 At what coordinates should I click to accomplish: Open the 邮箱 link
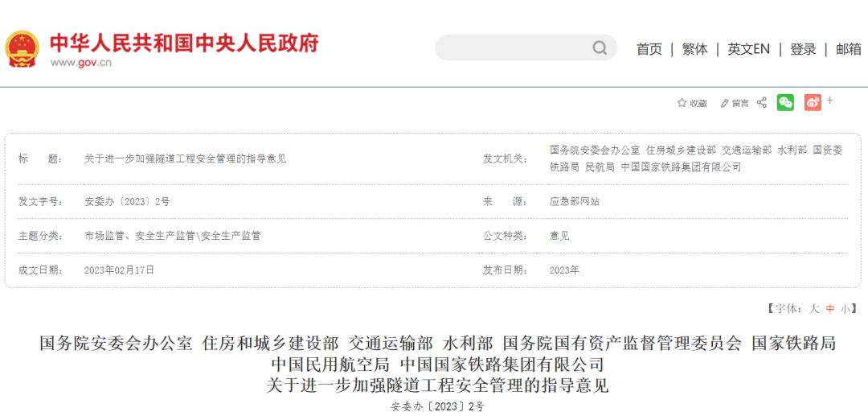[848, 49]
